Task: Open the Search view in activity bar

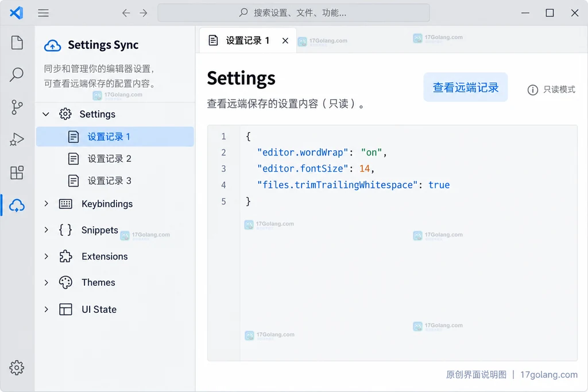Action: coord(17,75)
